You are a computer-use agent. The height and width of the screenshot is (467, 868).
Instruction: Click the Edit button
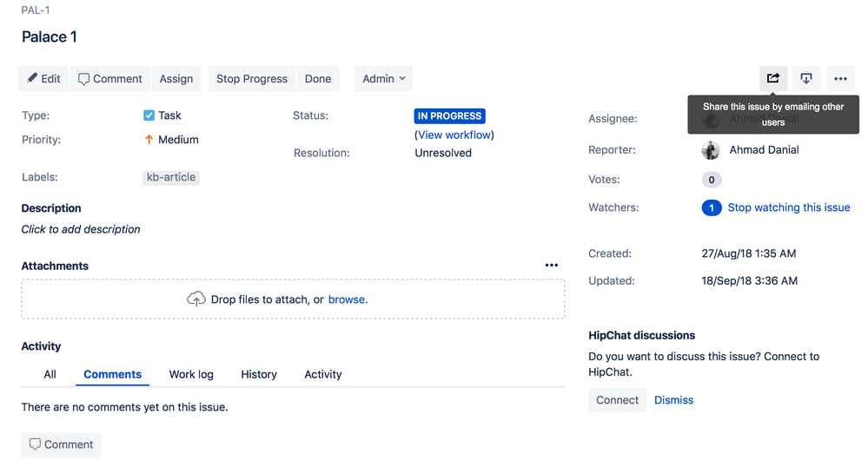click(x=43, y=79)
